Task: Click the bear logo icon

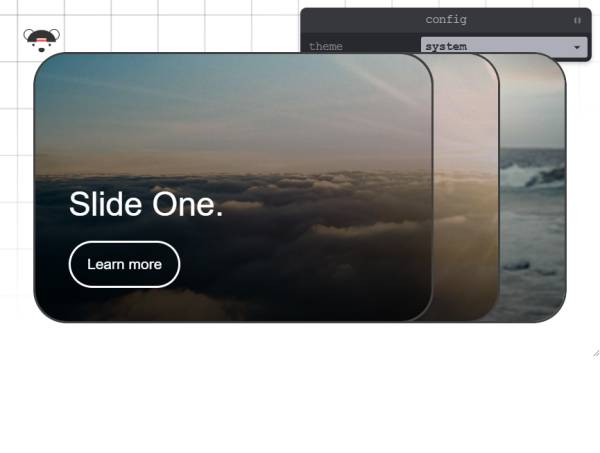Action: point(41,40)
